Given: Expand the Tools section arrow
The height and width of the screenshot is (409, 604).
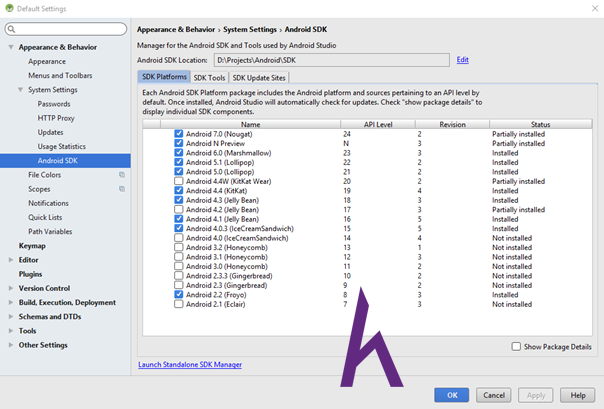Looking at the screenshot, I should pyautogui.click(x=11, y=331).
